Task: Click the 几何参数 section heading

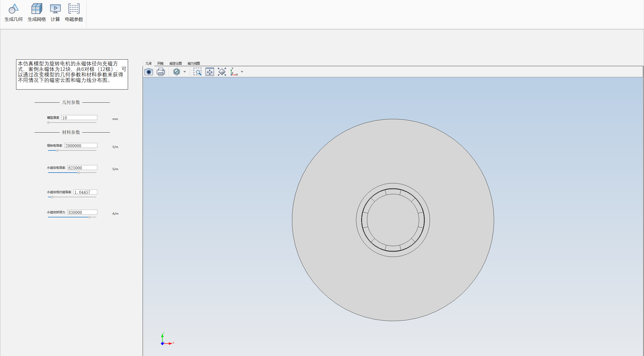Action: point(71,102)
